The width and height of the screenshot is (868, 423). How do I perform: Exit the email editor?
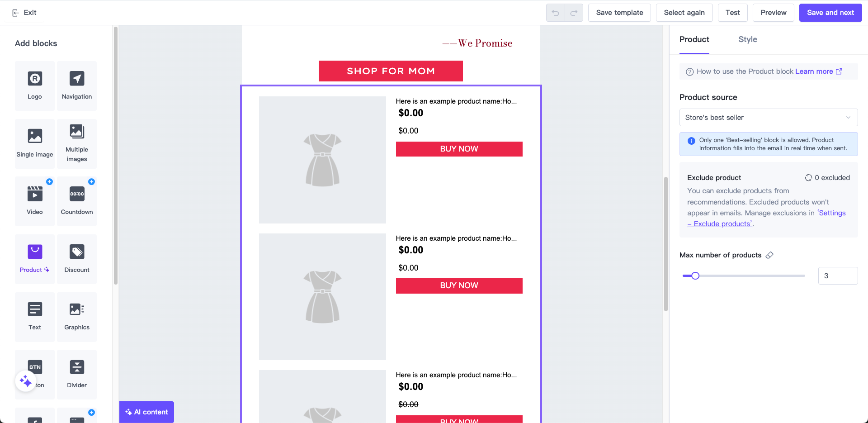point(24,13)
